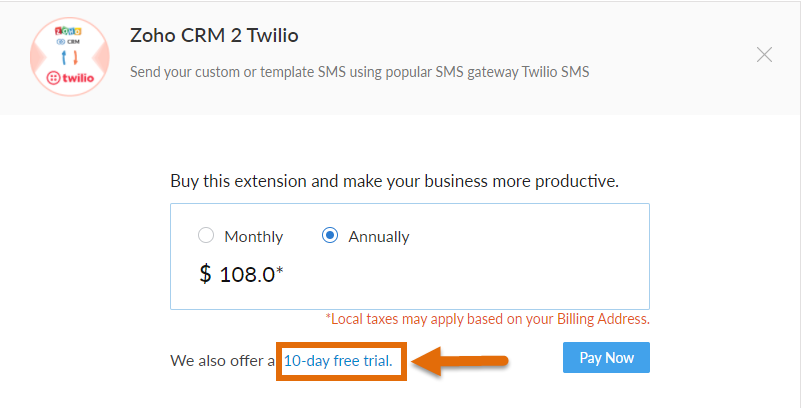Select the Monthly billing radio button
The width and height of the screenshot is (802, 408).
(x=206, y=235)
